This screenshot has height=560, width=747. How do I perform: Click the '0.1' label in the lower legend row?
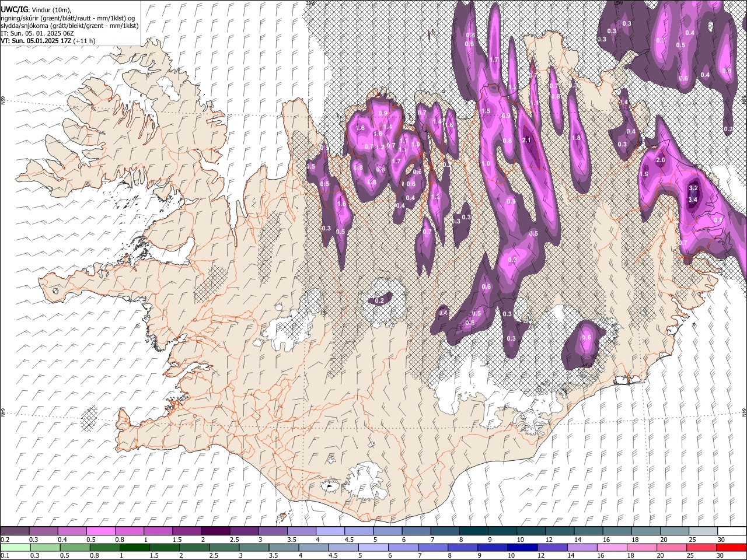pos(5,555)
